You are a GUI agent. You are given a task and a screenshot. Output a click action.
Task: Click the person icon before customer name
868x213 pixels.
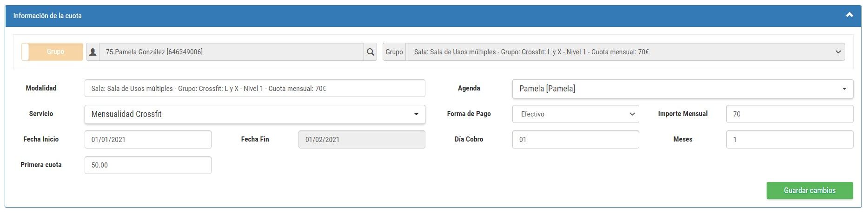click(x=93, y=52)
